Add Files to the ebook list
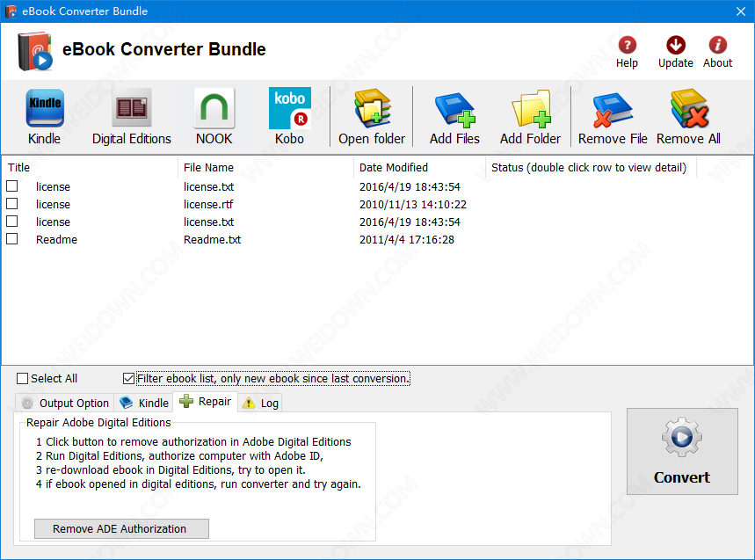The width and height of the screenshot is (755, 560). [454, 117]
